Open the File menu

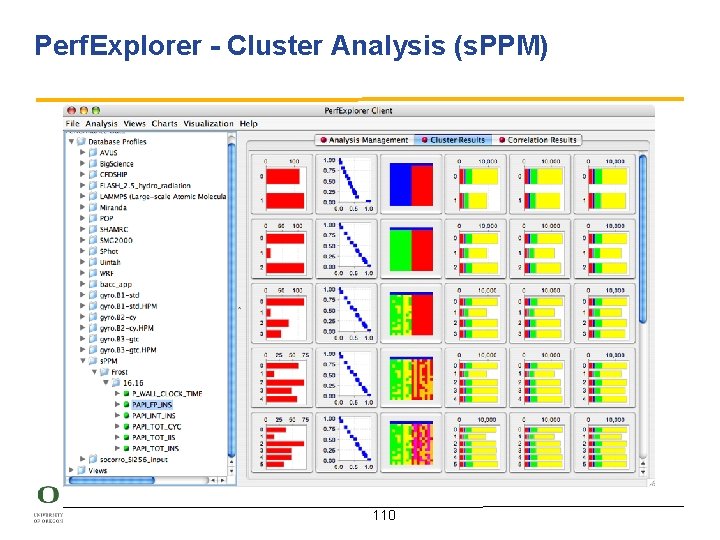[x=72, y=124]
